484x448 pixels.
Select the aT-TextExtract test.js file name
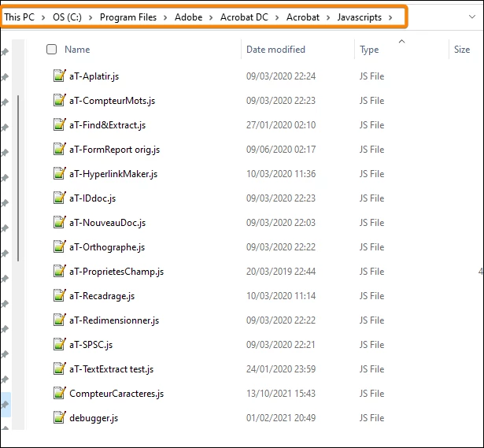(112, 369)
